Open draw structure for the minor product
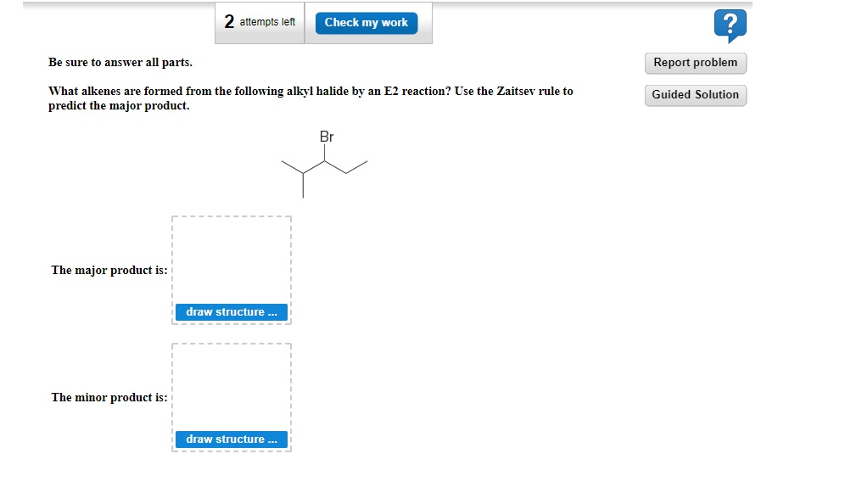 231,439
